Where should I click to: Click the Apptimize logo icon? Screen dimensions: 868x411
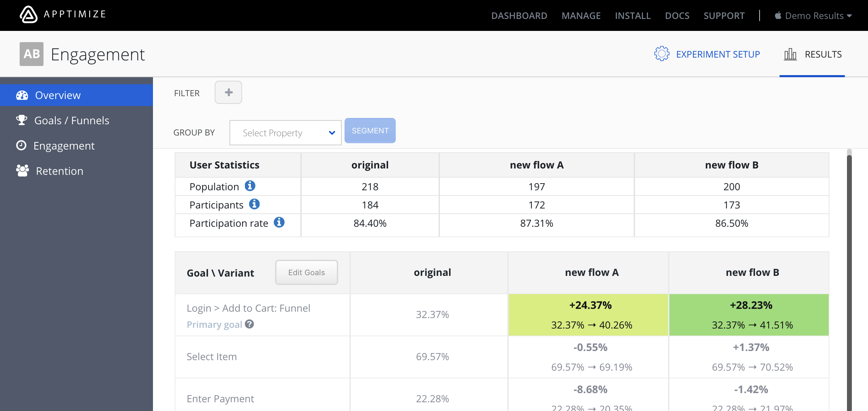click(28, 15)
